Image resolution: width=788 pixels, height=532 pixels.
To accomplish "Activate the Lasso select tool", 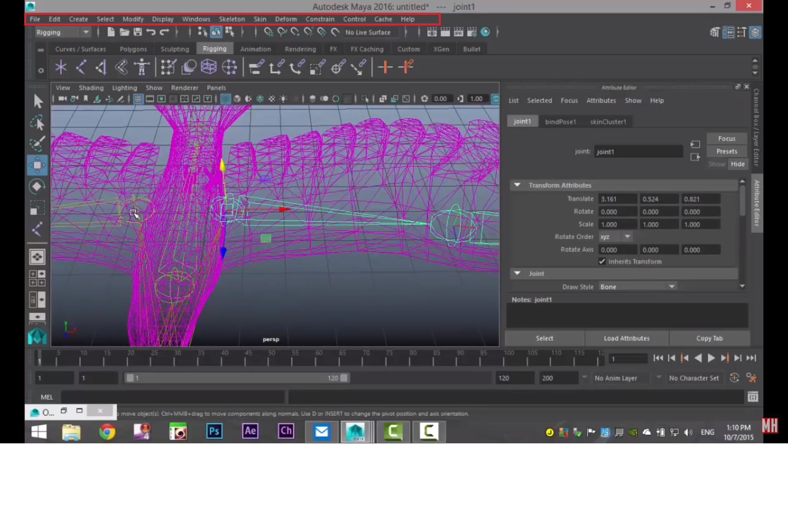I will click(x=37, y=122).
